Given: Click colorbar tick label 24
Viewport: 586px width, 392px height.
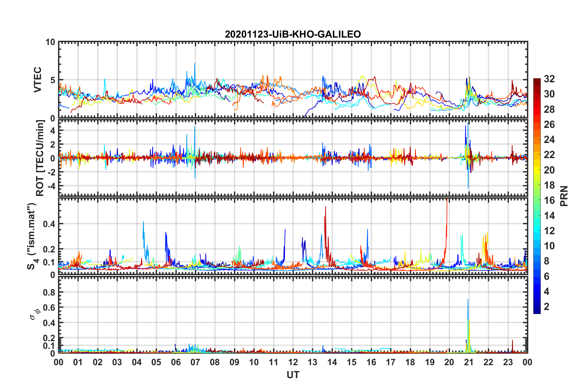Looking at the screenshot, I should click(x=549, y=140).
